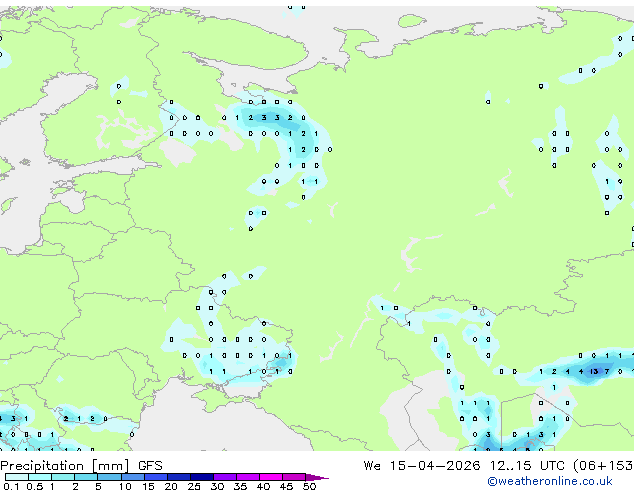Select the palest legend swatch above 0.1
Screen dimensions: 634x490
coord(17,477)
